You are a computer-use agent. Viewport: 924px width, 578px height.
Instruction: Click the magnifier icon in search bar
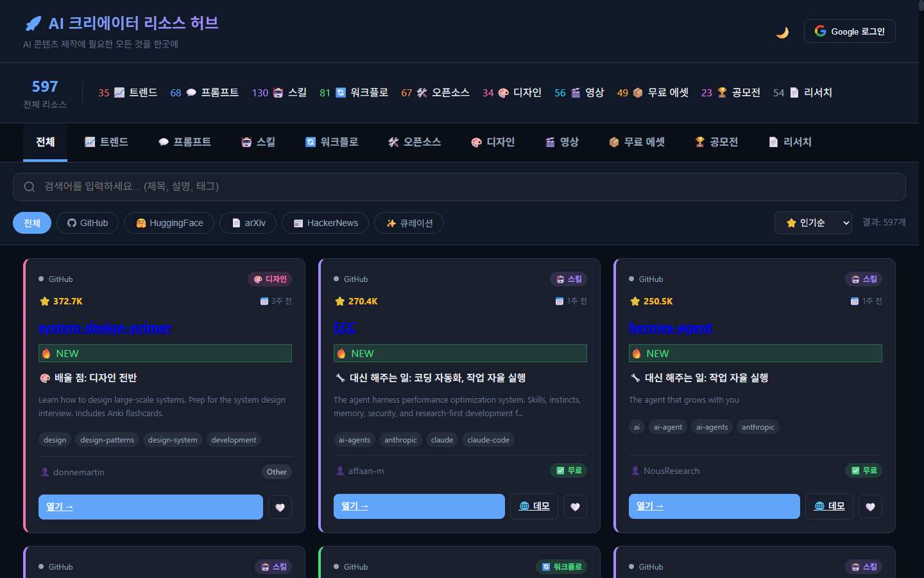[30, 187]
